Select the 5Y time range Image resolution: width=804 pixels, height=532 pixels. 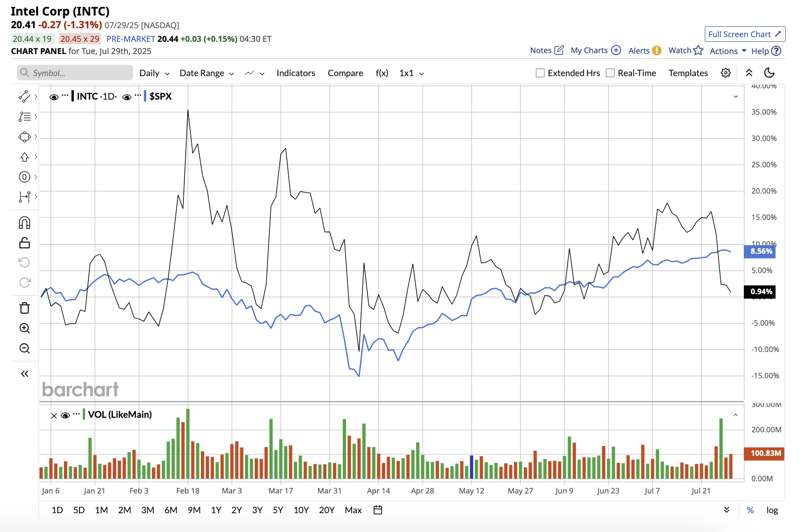pyautogui.click(x=278, y=510)
